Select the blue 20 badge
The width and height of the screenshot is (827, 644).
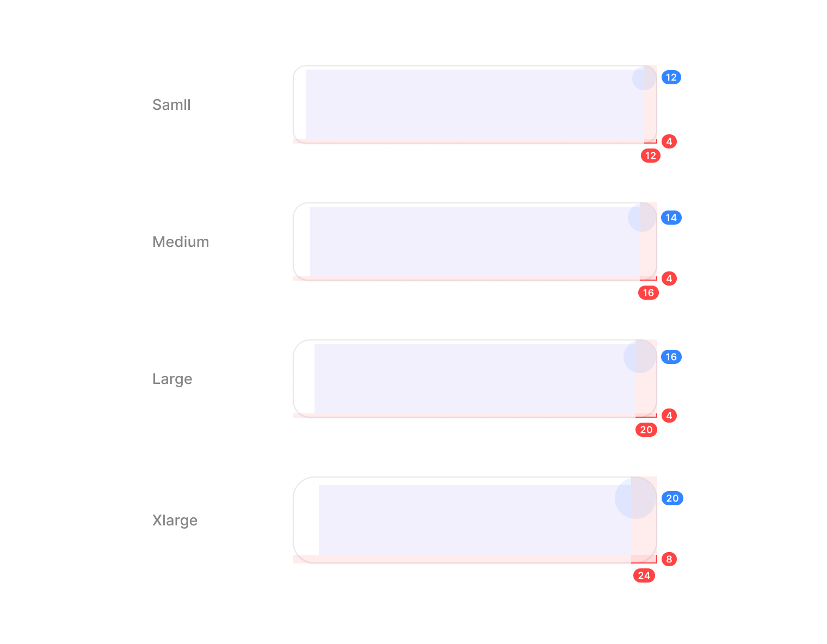pos(672,498)
